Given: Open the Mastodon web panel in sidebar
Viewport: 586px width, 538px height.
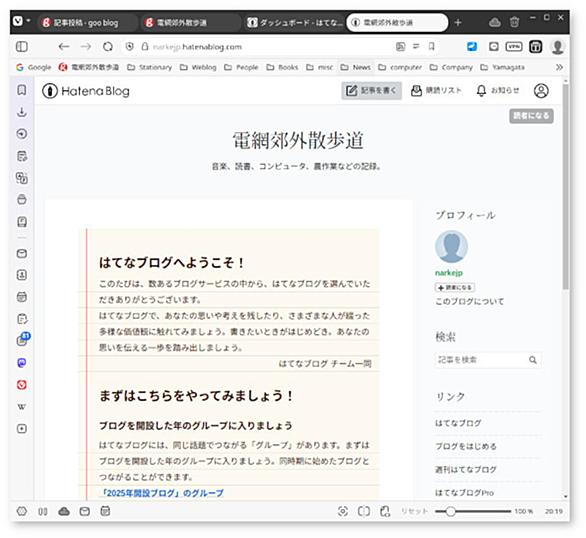Looking at the screenshot, I should click(22, 363).
